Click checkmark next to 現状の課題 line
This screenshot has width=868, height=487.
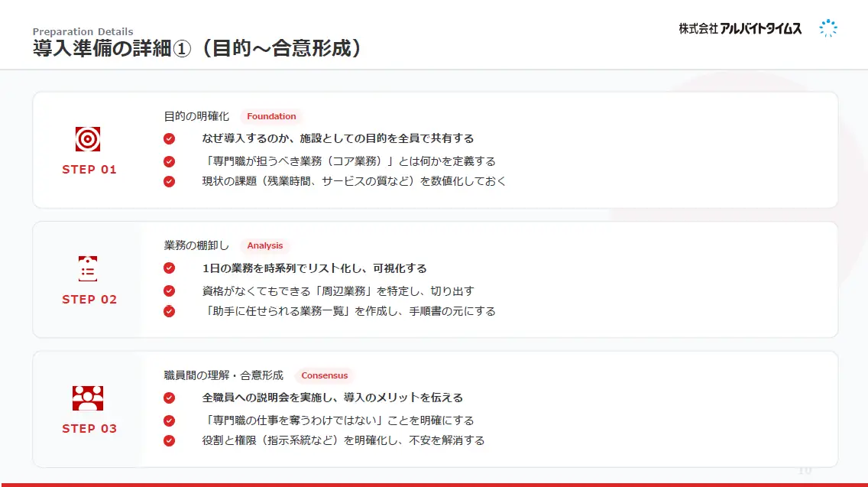[169, 182]
